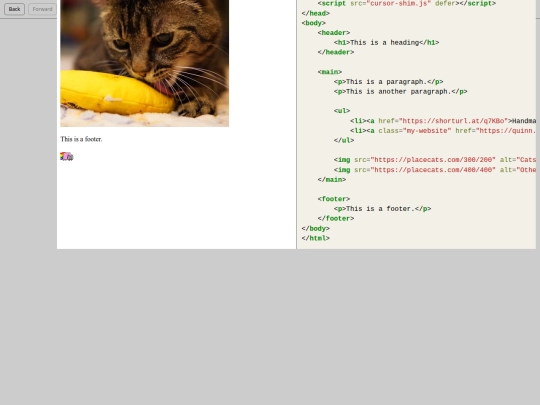Click the opening <header> tag in code
540x405 pixels.
334,33
